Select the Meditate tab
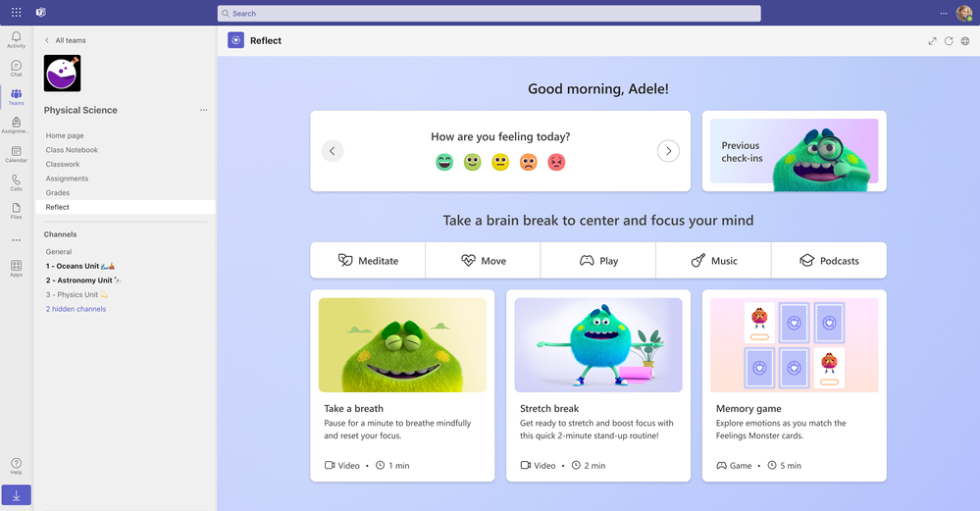Viewport: 980px width, 511px height. click(368, 261)
